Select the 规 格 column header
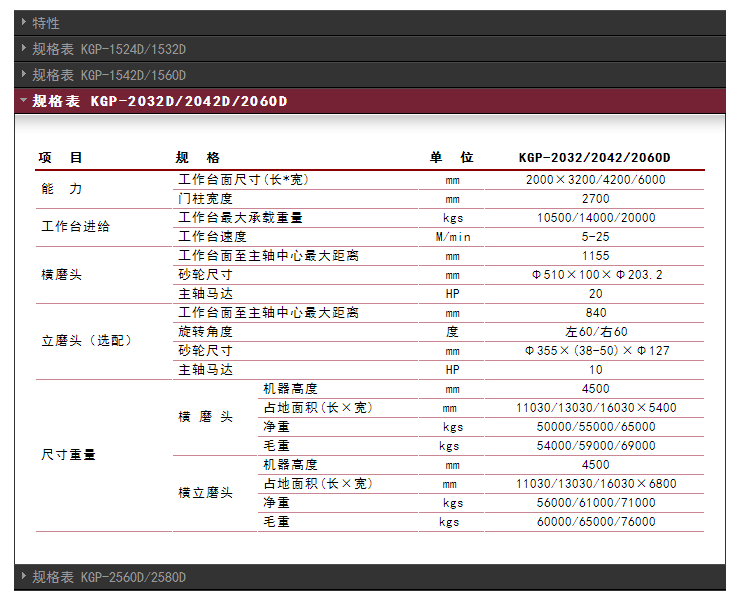 click(x=197, y=158)
